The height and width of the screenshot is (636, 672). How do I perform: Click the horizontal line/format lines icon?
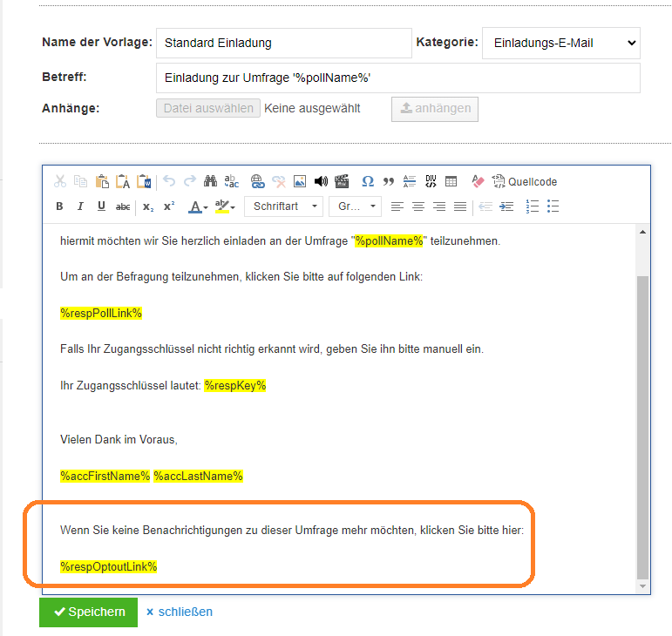410,181
